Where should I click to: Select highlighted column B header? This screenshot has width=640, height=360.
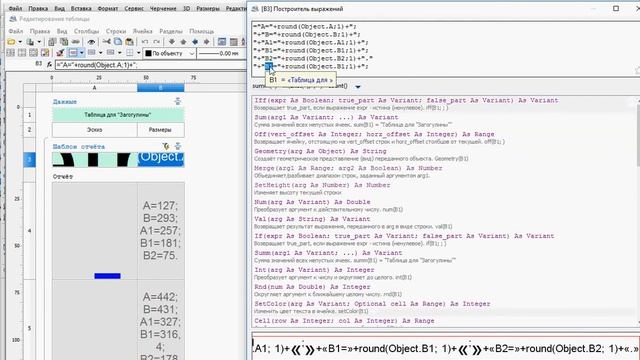point(160,88)
